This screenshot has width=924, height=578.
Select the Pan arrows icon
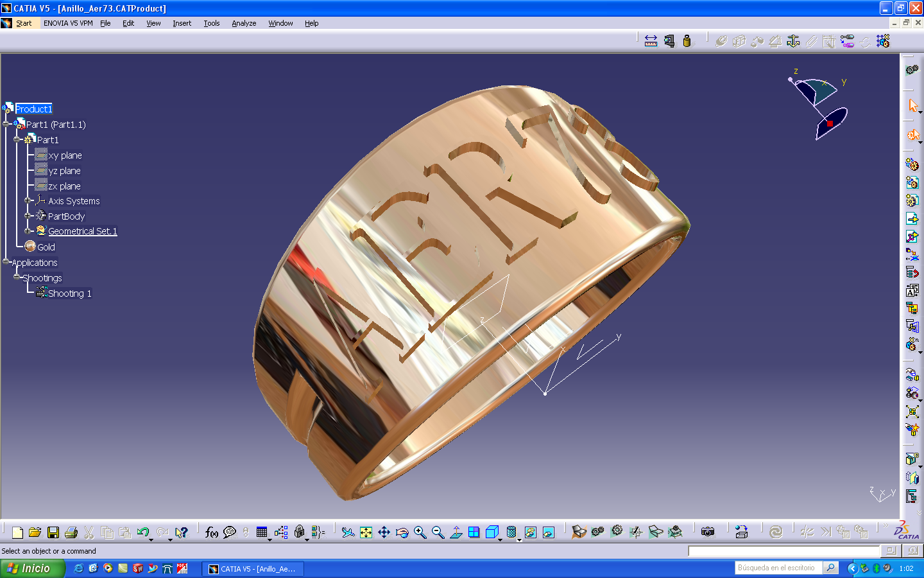(384, 532)
